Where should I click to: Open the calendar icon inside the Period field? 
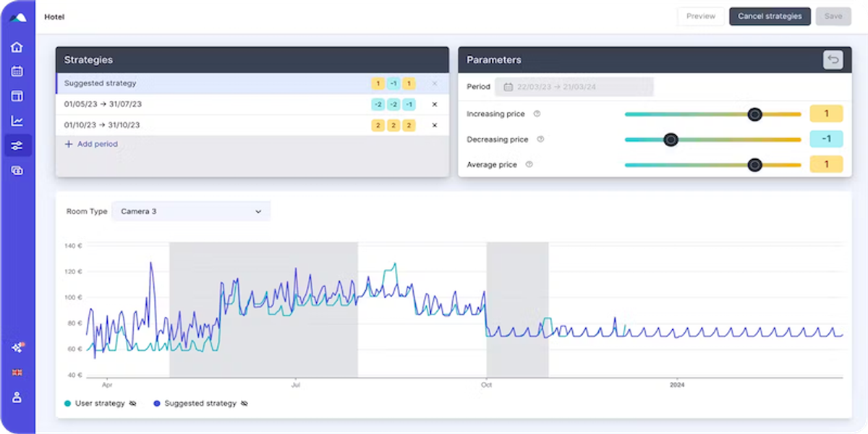(509, 86)
